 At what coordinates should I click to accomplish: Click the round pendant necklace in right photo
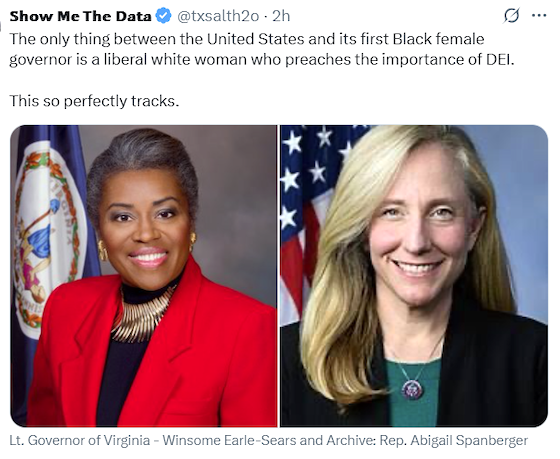(x=412, y=389)
